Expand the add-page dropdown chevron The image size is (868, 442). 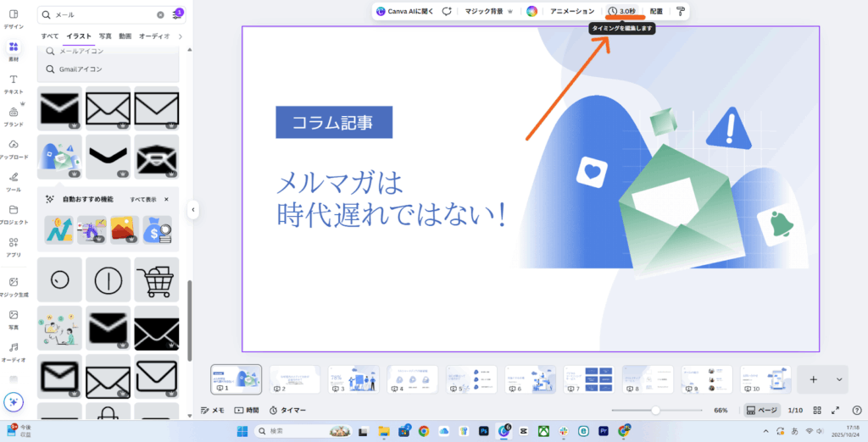click(839, 379)
